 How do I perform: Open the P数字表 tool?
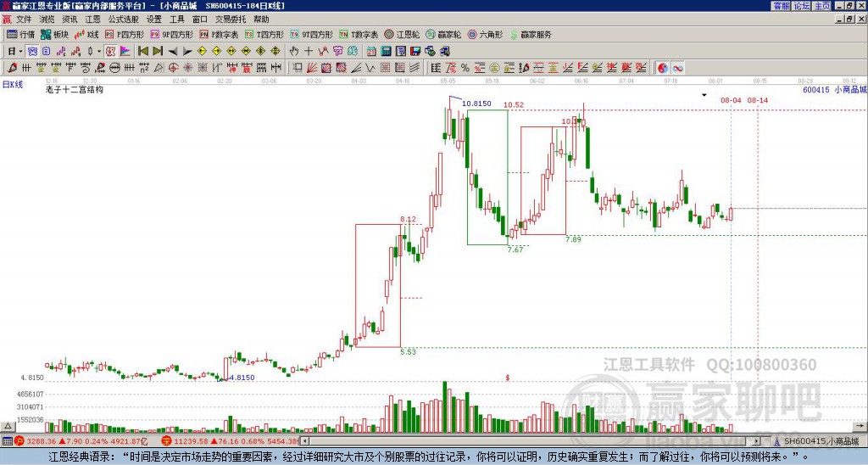pos(220,34)
